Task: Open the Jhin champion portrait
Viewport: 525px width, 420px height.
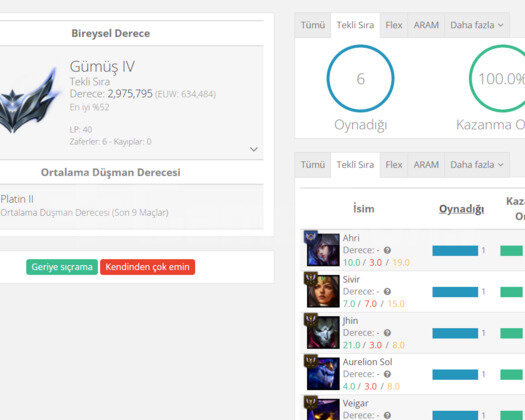Action: pos(323,332)
